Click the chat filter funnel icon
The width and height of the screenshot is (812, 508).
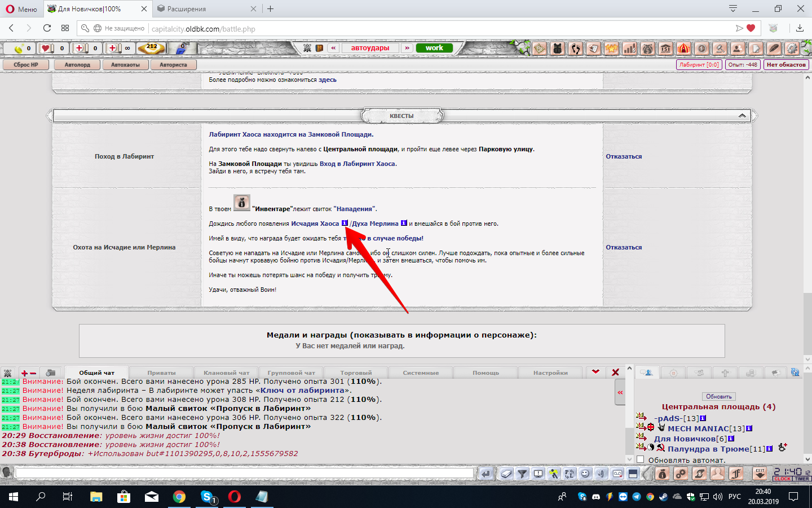coord(522,474)
